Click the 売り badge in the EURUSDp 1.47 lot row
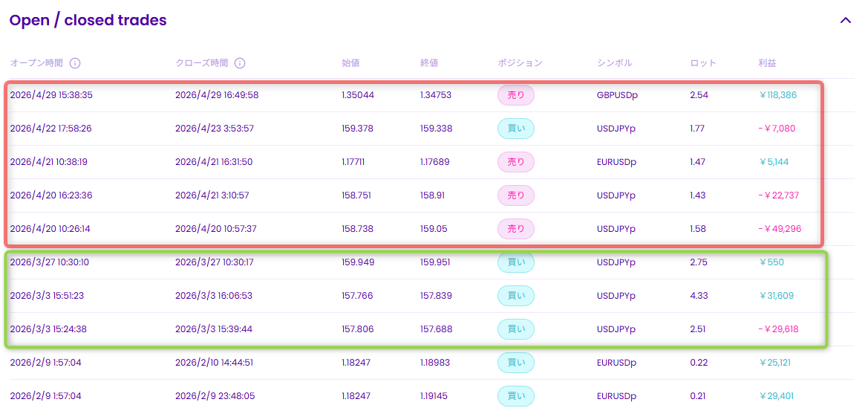Image resolution: width=868 pixels, height=408 pixels. [x=516, y=162]
